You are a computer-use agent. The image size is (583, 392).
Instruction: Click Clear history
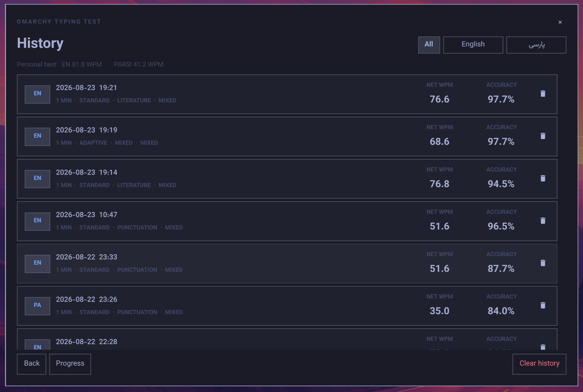(539, 364)
